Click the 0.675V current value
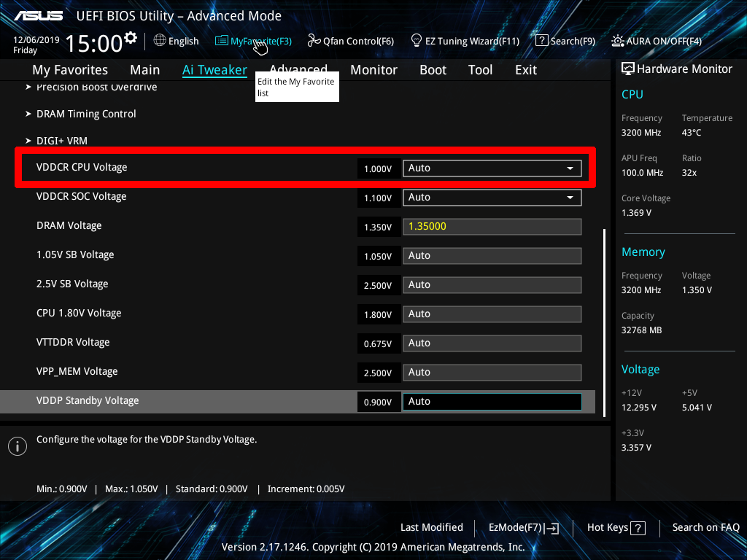 tap(378, 344)
